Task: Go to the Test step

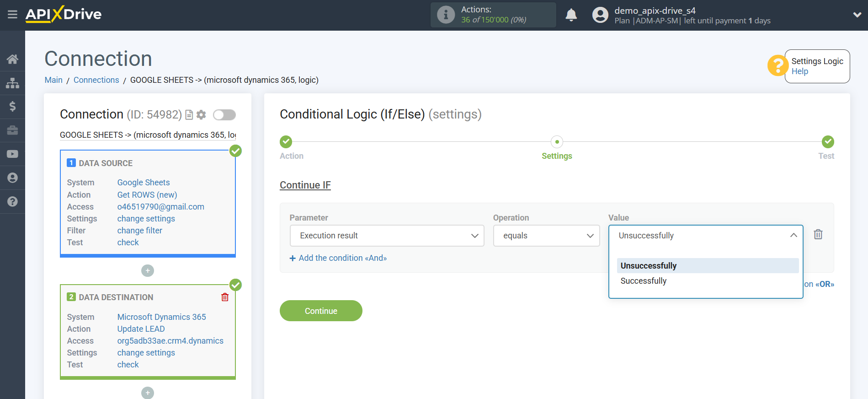Action: click(x=828, y=142)
